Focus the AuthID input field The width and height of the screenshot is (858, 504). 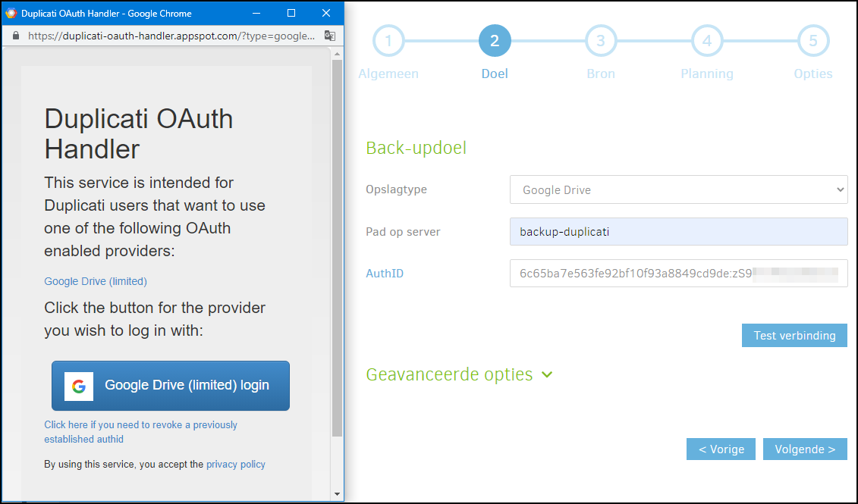[x=678, y=274]
